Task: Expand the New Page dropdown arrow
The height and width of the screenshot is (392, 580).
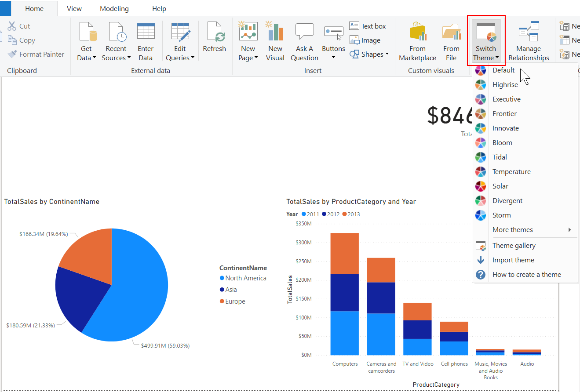Action: [x=256, y=58]
